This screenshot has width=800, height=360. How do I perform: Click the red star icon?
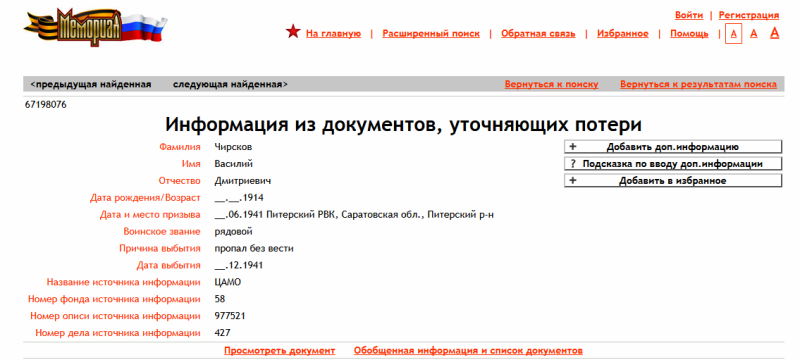tap(293, 32)
